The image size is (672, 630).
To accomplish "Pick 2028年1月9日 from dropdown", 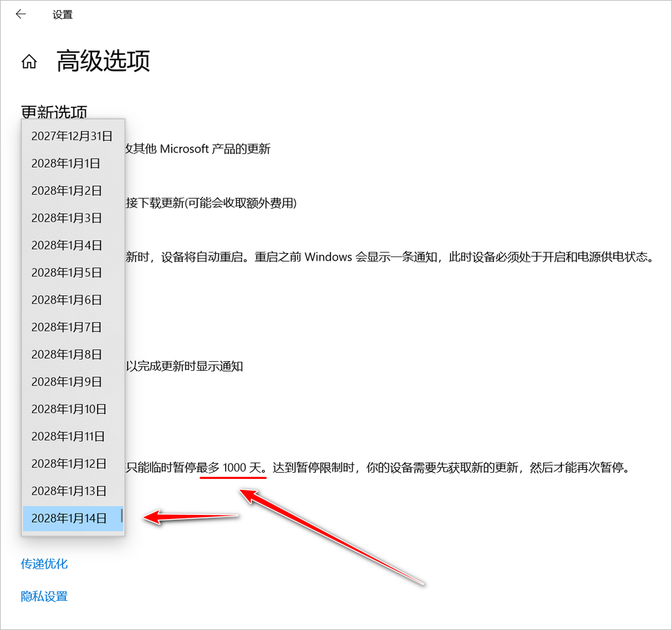I will pyautogui.click(x=67, y=381).
